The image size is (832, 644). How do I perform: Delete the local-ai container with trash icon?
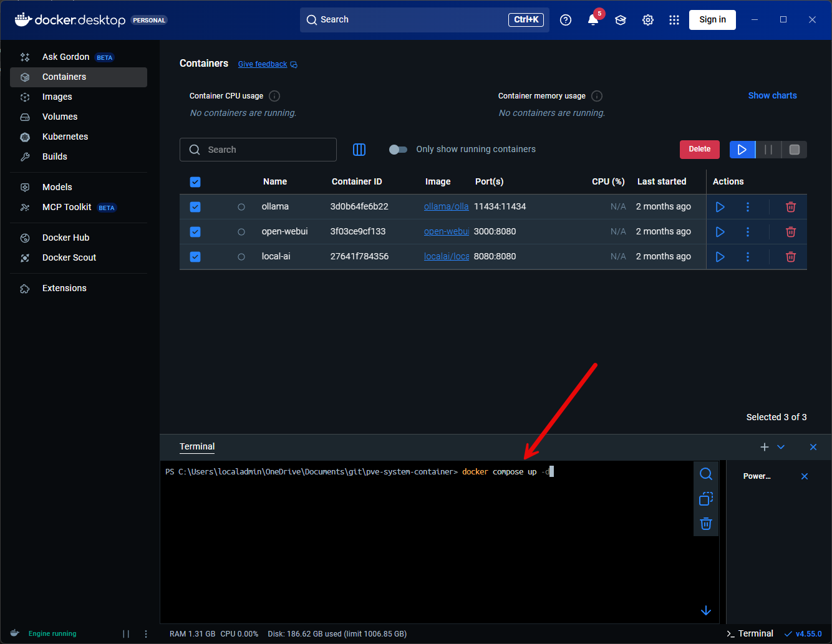coord(791,257)
